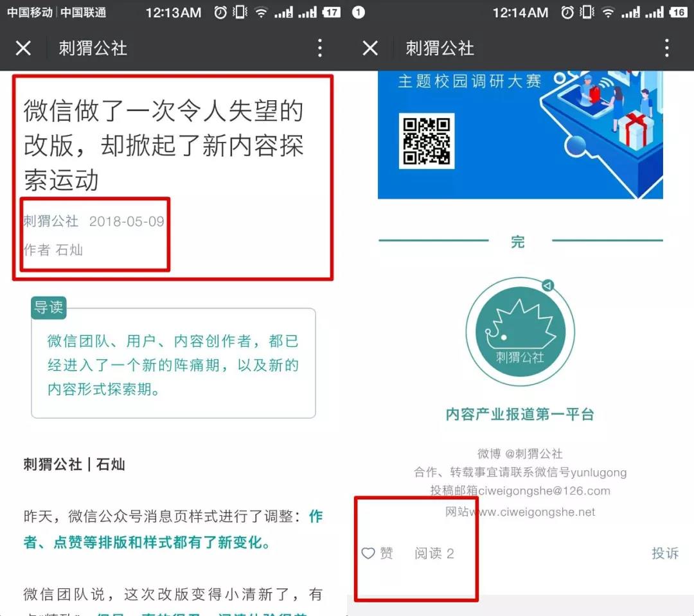Tap the green 导读 tag label
Image resolution: width=694 pixels, height=616 pixels.
(x=49, y=308)
